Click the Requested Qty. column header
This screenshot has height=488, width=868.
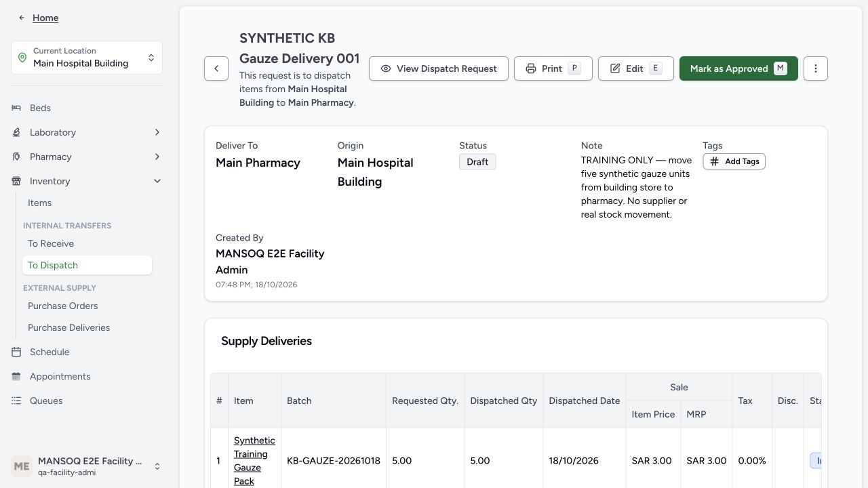click(x=425, y=401)
